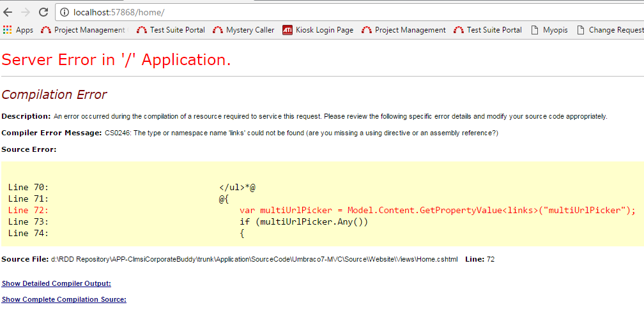Open the second Test Suite Portal bookmark
Viewport: 644px width, 321px height.
(x=488, y=30)
